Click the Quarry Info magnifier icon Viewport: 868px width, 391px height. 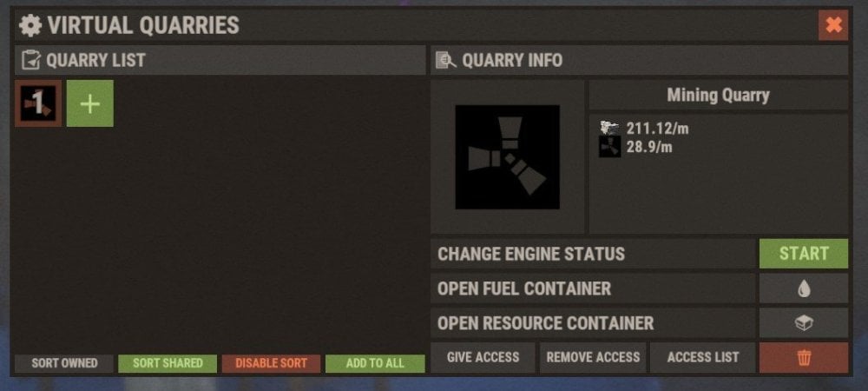[x=445, y=60]
